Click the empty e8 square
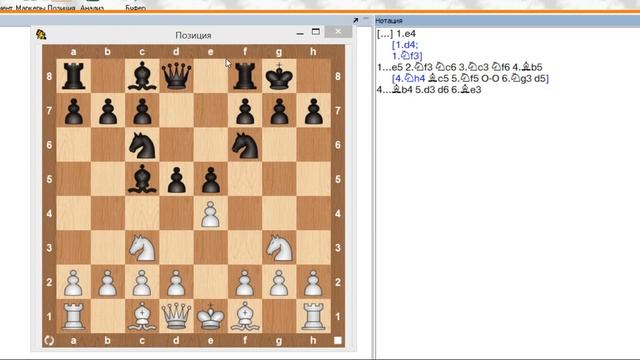This screenshot has width=640, height=360. tap(211, 76)
